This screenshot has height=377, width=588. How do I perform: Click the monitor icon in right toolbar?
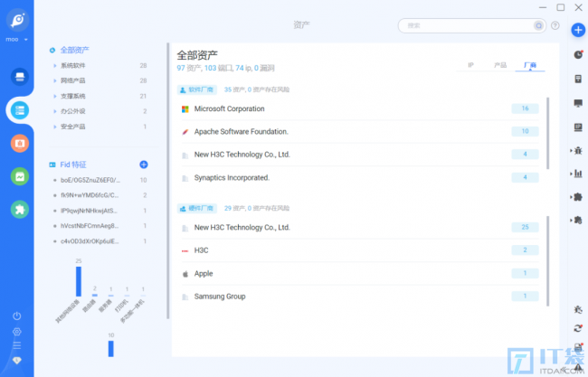578,103
